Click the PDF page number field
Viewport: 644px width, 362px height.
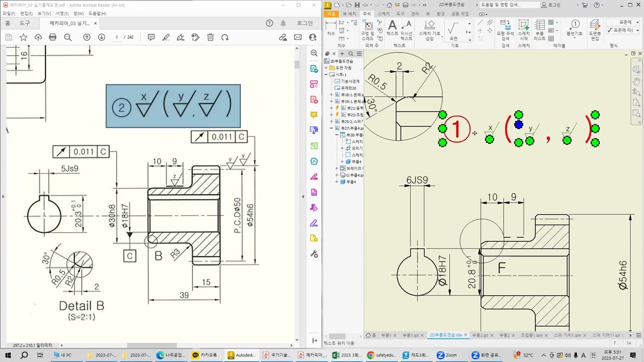117,37
